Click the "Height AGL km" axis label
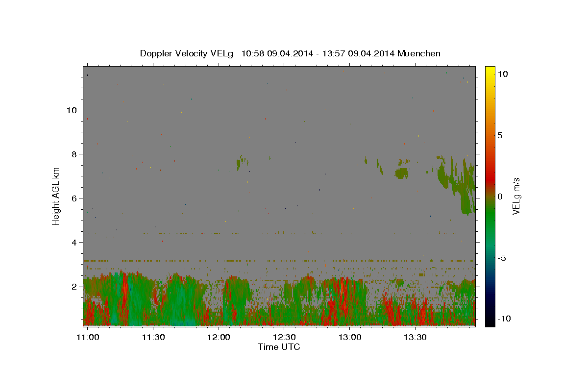The image size is (588, 392). click(56, 196)
